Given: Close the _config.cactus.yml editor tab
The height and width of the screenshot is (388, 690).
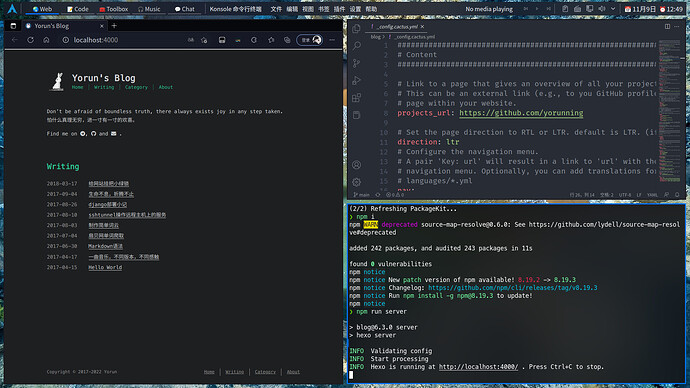Looking at the screenshot, I should pos(422,27).
